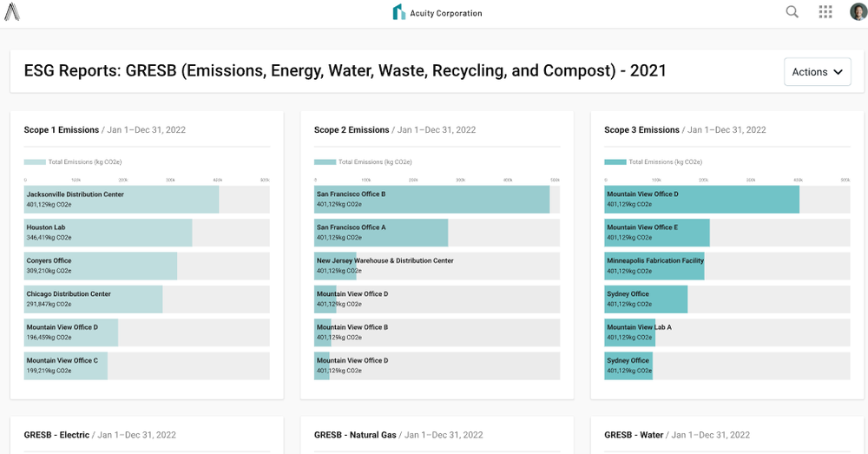
Task: Click the Conyers Office bar
Action: 101,266
